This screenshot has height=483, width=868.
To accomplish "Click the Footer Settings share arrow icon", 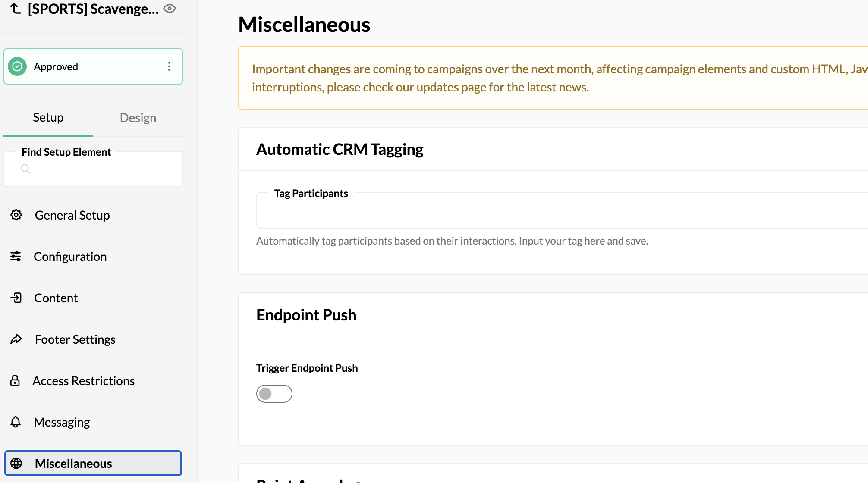I will [16, 339].
